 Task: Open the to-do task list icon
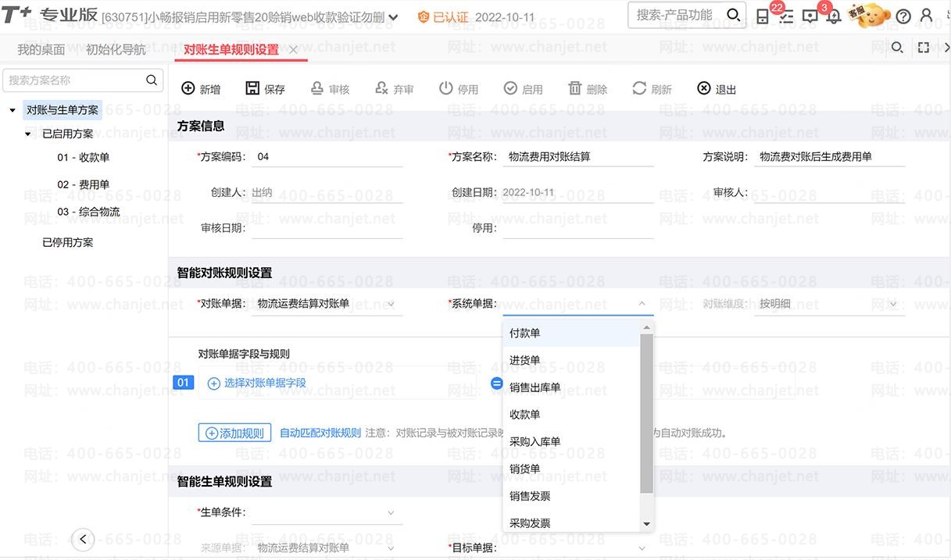[x=786, y=16]
